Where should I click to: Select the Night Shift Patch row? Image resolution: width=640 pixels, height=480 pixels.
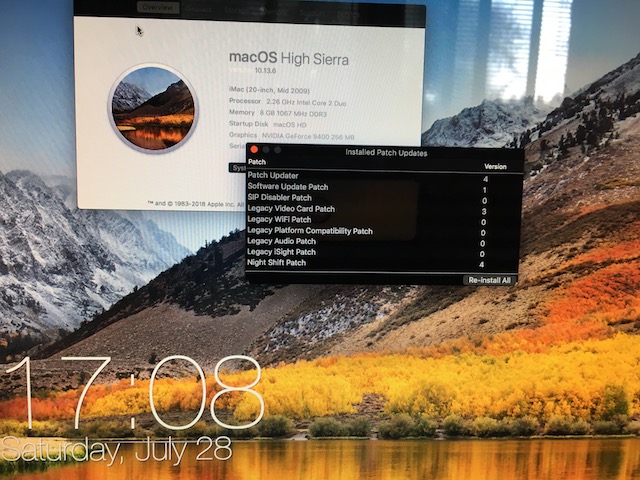click(383, 263)
